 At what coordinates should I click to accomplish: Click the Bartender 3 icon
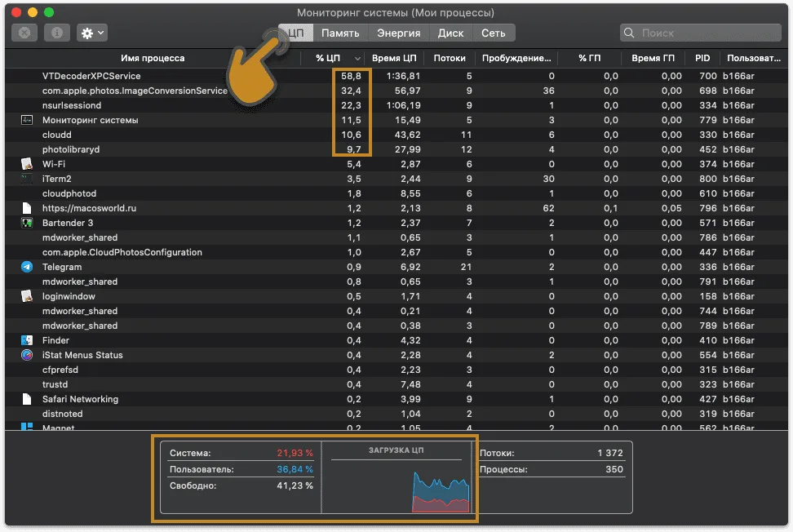click(x=27, y=223)
